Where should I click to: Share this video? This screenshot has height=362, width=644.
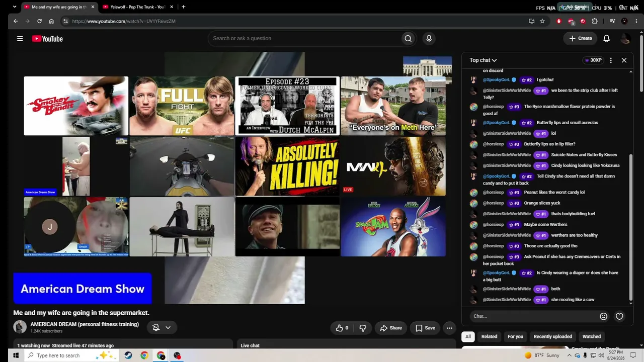pyautogui.click(x=391, y=328)
